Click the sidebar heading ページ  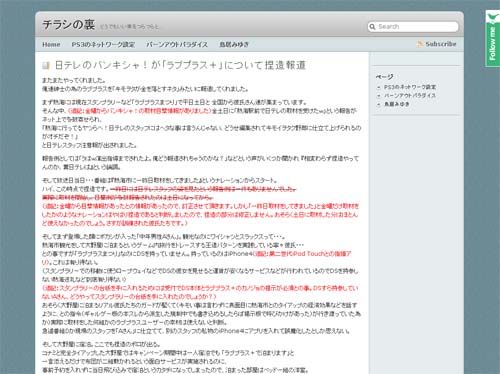tap(384, 77)
